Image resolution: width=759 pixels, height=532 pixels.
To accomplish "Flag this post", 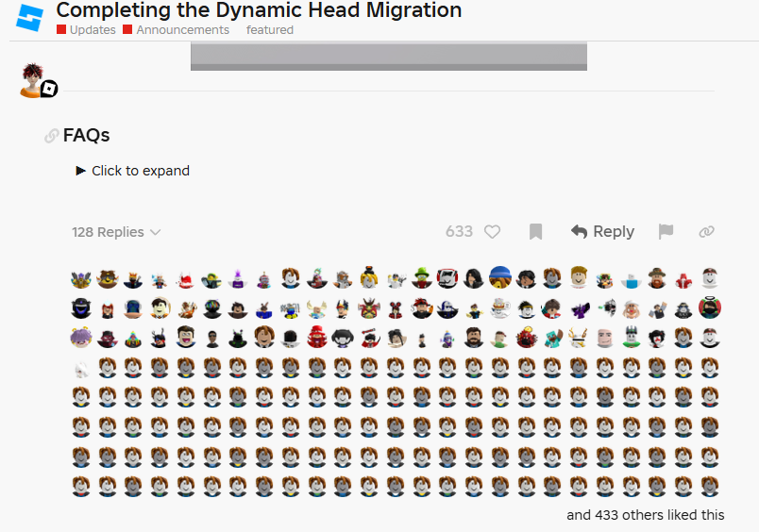I will [x=666, y=232].
